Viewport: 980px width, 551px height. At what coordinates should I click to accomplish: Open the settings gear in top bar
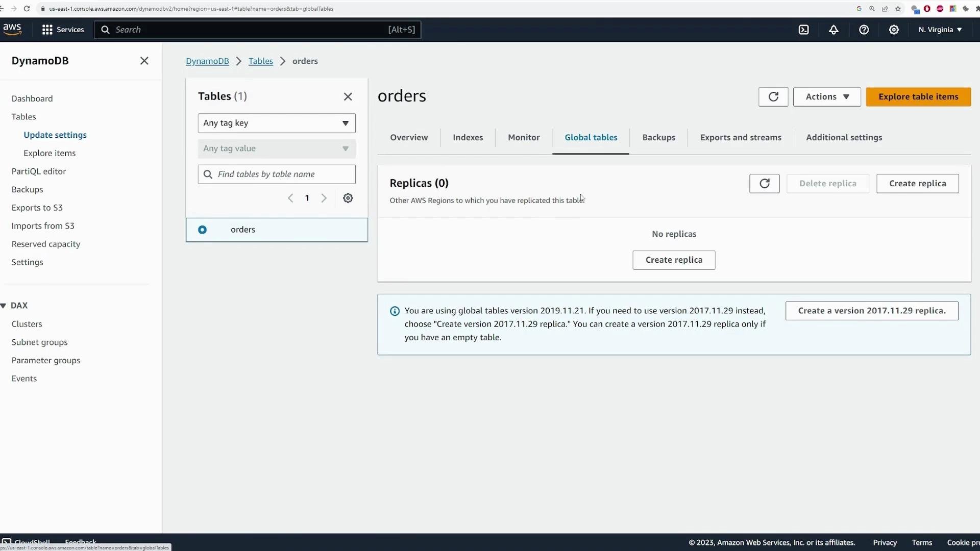(x=894, y=30)
